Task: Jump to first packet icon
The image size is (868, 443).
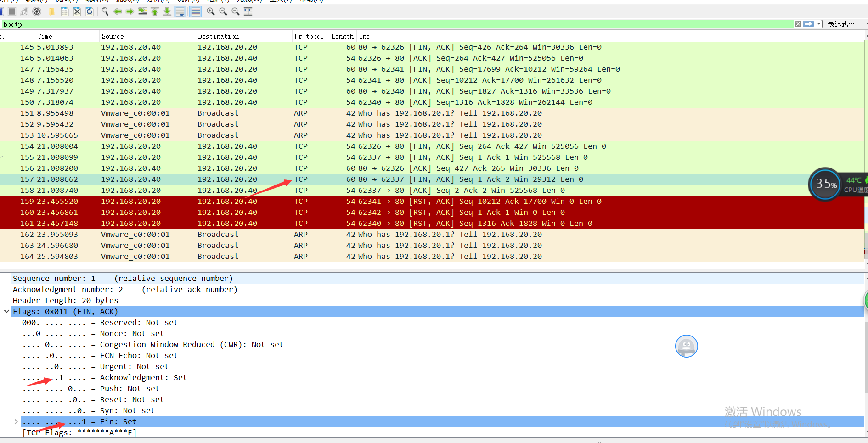Action: (x=155, y=11)
